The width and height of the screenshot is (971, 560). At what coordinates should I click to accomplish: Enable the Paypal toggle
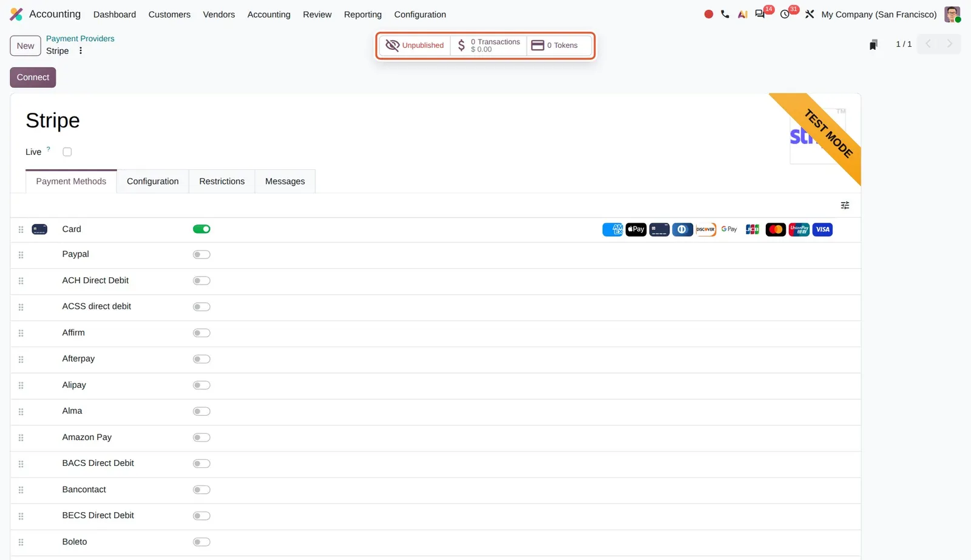[x=201, y=254]
